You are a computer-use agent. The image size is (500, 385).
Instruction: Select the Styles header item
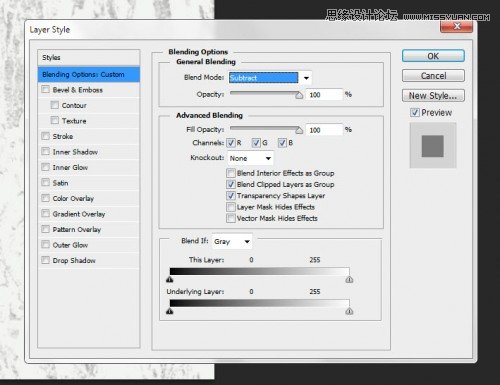pos(89,58)
